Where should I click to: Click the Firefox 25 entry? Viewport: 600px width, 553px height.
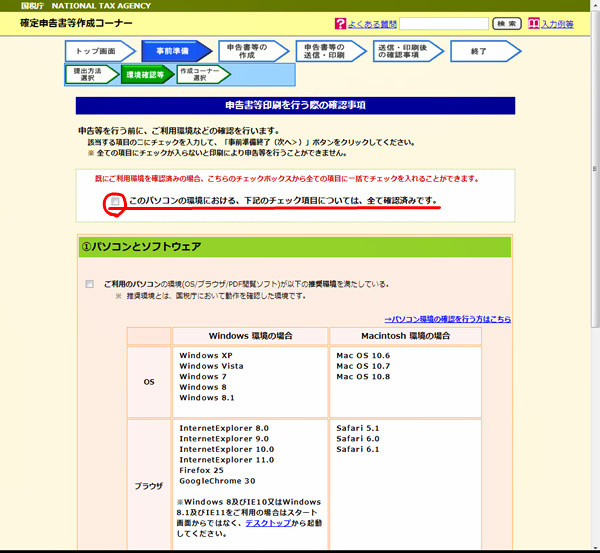201,470
